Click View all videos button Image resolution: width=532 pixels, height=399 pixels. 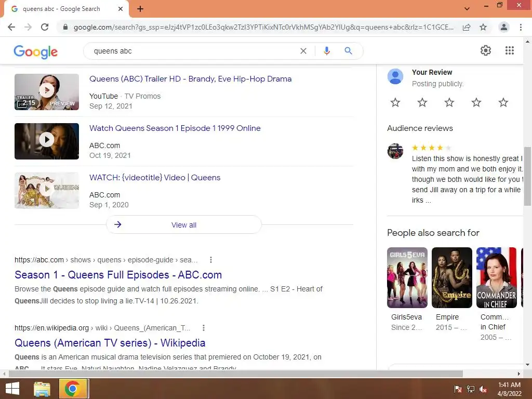pos(183,224)
